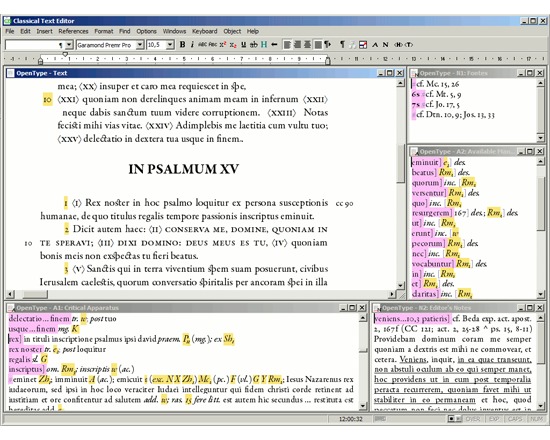
Task: Open the Object menu
Action: coord(232,31)
